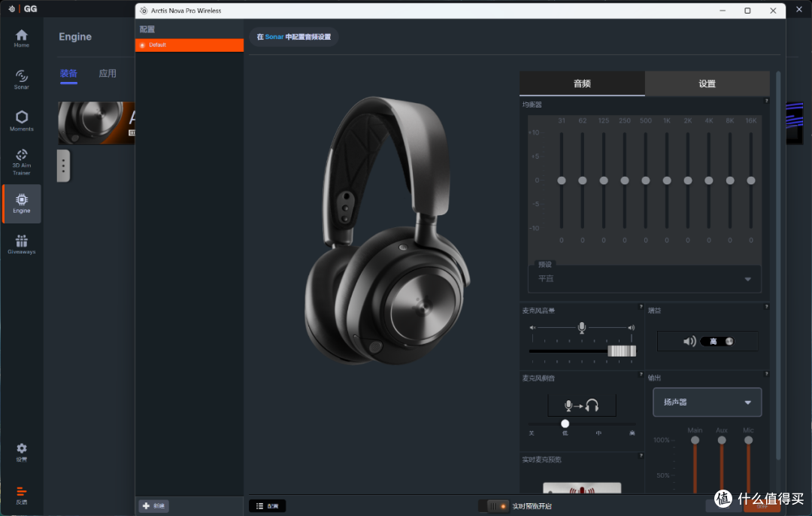812x516 pixels.
Task: Click the SteelSeries GG logo
Action: (x=23, y=9)
